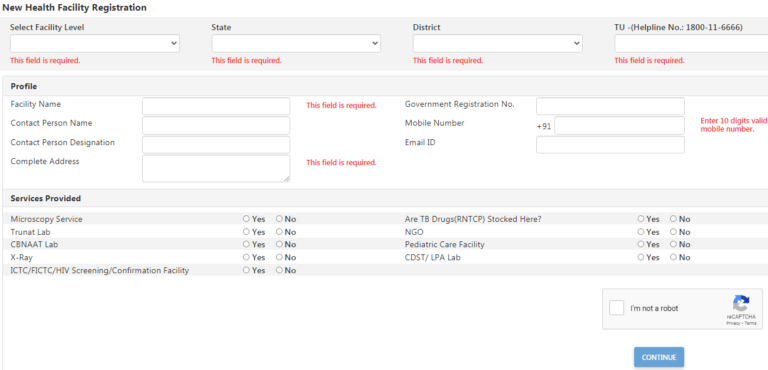Click the Contact Person Designation field
This screenshot has height=370, width=768.
[216, 145]
